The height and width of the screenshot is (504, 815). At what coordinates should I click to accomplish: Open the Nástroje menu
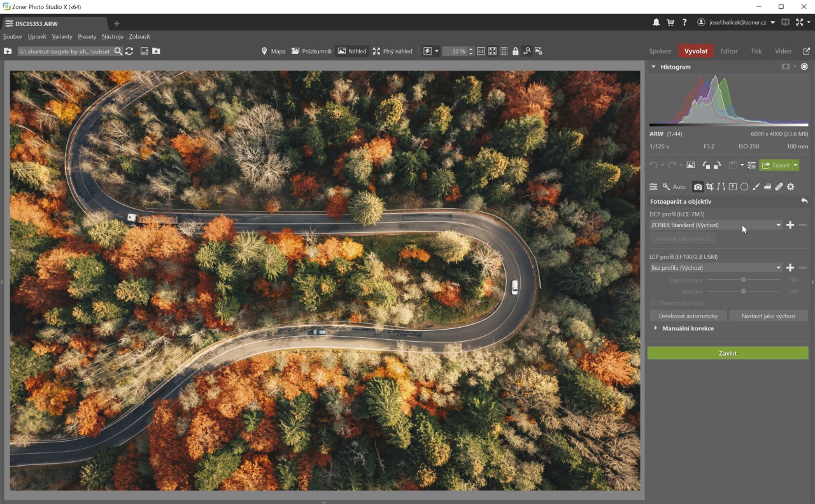click(x=112, y=36)
